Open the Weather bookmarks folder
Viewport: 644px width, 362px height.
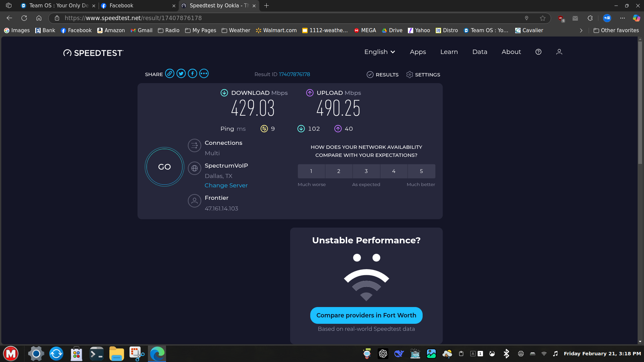[236, 31]
